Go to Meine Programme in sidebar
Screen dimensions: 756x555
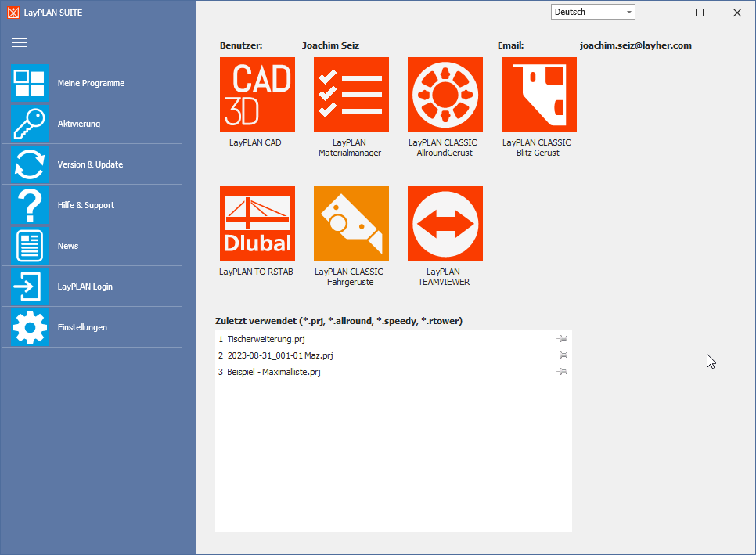pos(91,83)
